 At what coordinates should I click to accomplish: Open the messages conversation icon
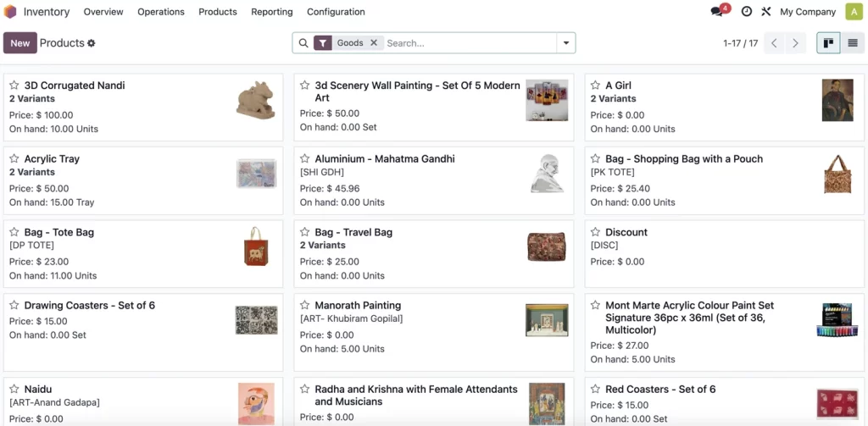(718, 12)
